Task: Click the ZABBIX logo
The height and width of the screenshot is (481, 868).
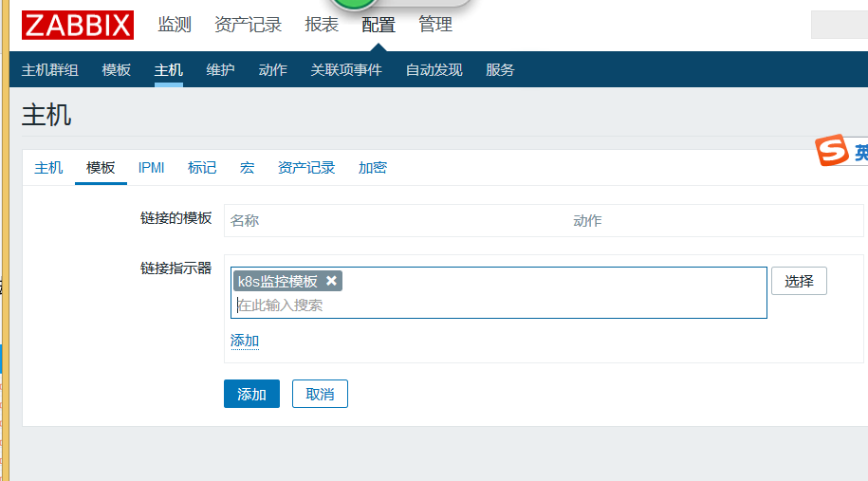Action: tap(78, 26)
